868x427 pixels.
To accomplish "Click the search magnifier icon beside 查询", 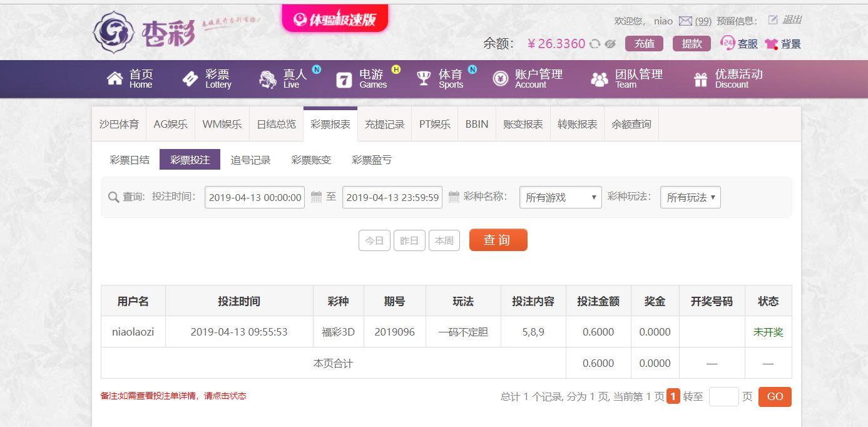I will [x=113, y=197].
